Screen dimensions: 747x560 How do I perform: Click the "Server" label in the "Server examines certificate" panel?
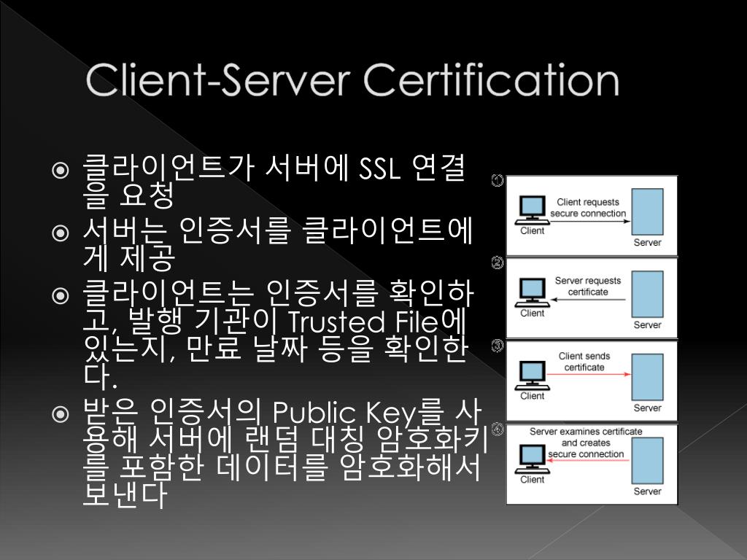648,491
